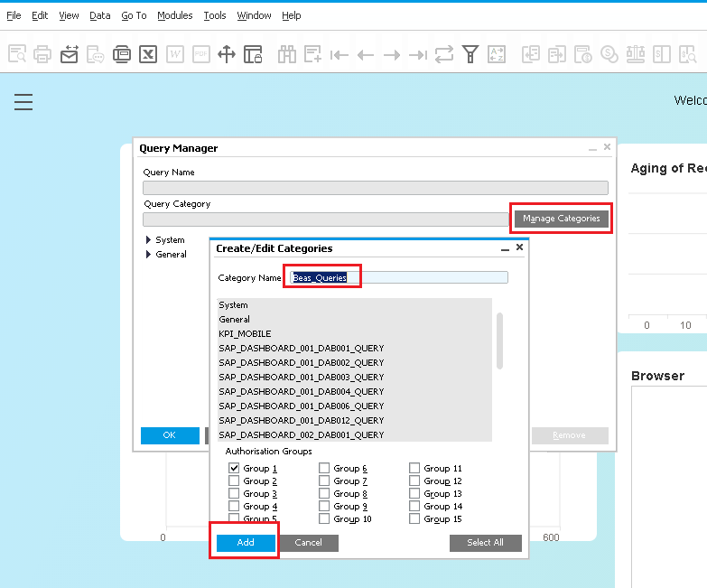Image resolution: width=707 pixels, height=588 pixels.
Task: Click the Filter funnel icon
Action: pos(470,54)
